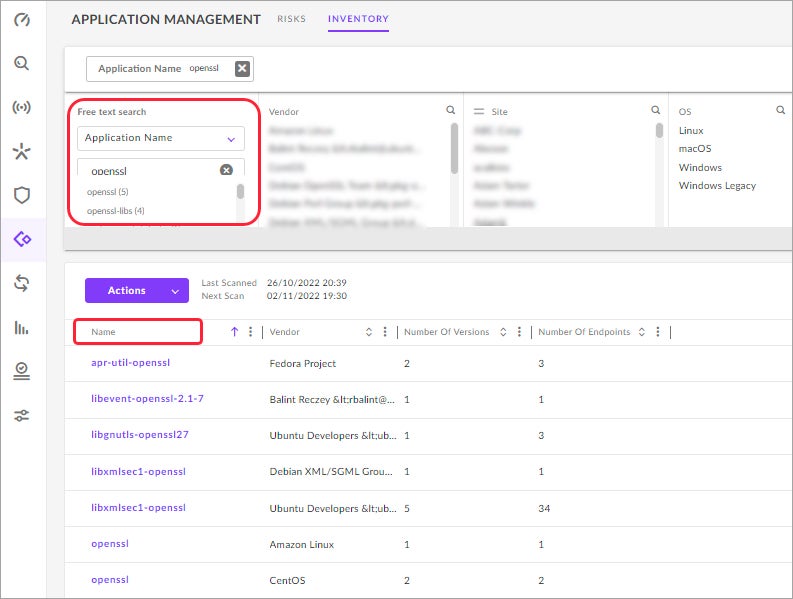Open the dashboard gauge icon in sidebar
Screen dimensions: 793x599
pyautogui.click(x=21, y=21)
